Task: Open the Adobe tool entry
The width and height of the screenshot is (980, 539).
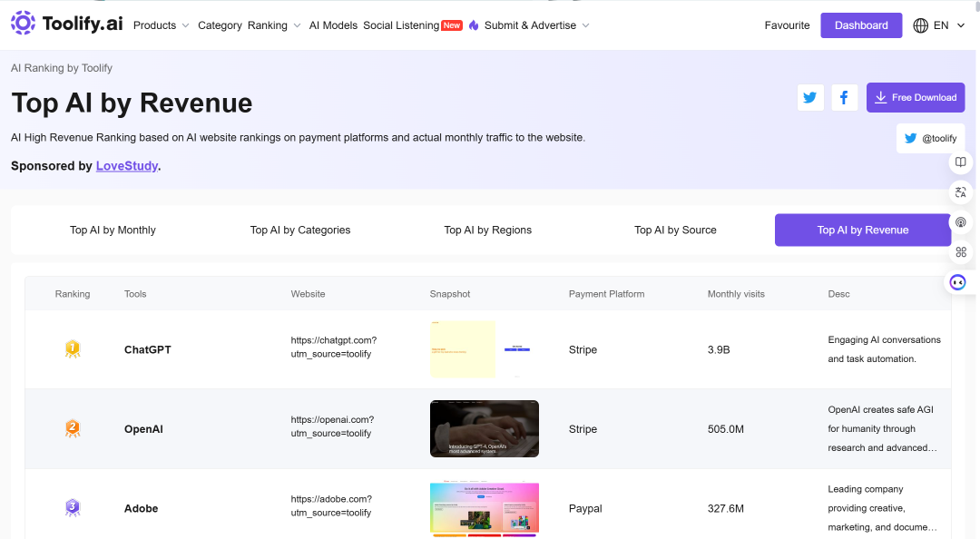Action: coord(142,508)
